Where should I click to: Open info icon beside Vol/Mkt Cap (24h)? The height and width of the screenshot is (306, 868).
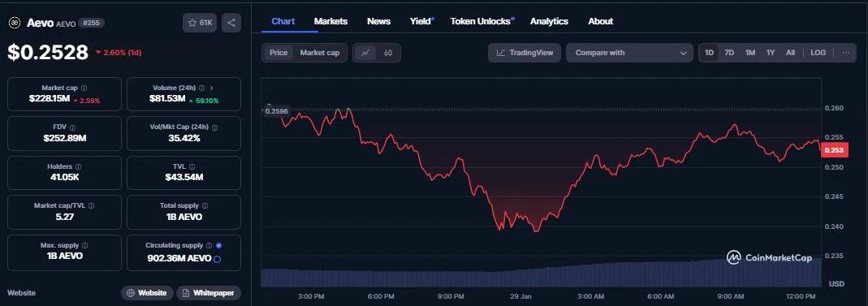point(215,127)
